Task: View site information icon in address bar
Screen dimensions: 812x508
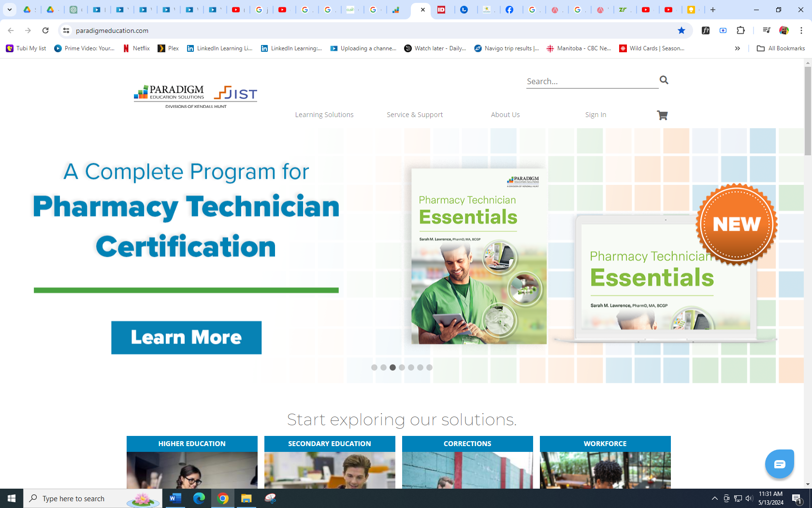Action: [66, 30]
